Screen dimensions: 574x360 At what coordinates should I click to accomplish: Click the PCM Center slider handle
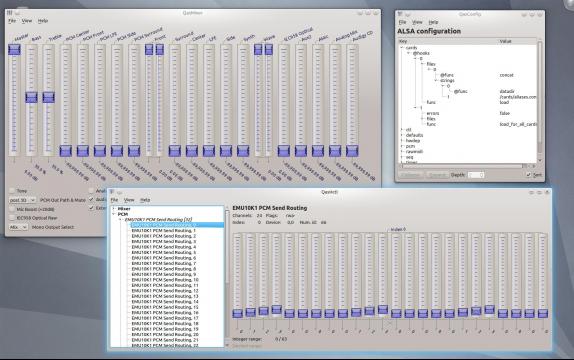point(66,151)
